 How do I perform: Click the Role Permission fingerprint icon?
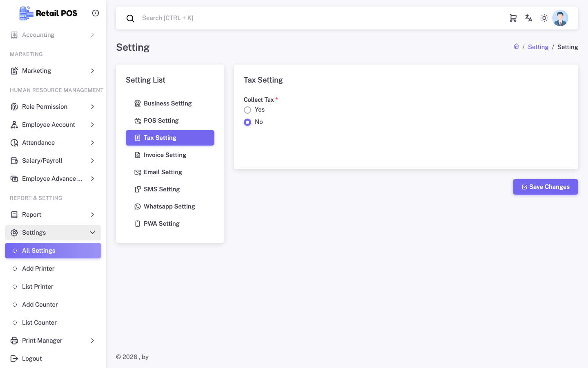(x=14, y=107)
